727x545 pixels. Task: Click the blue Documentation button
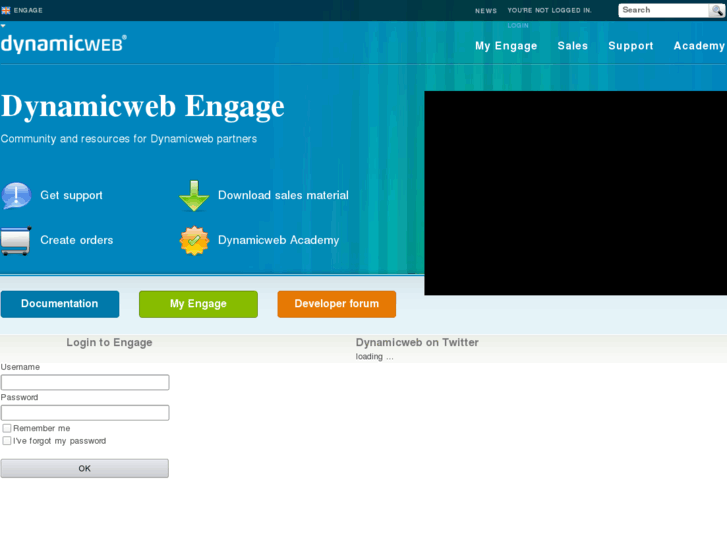click(60, 304)
